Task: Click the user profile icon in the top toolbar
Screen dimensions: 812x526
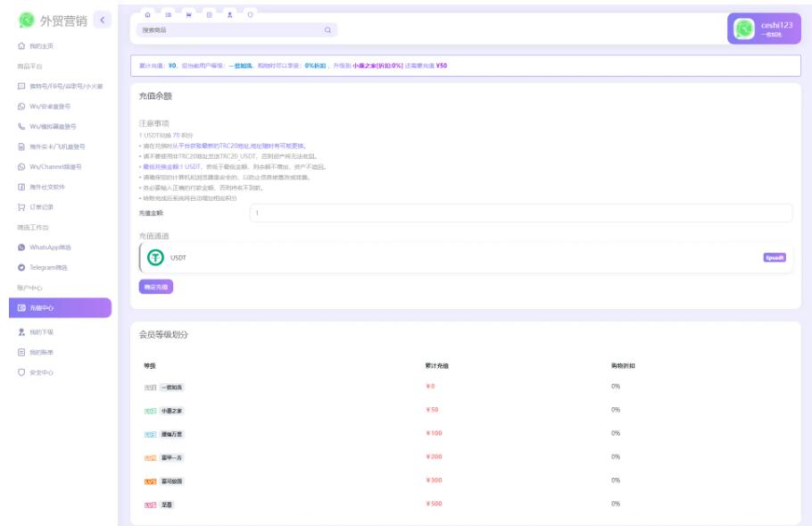Action: pos(230,15)
